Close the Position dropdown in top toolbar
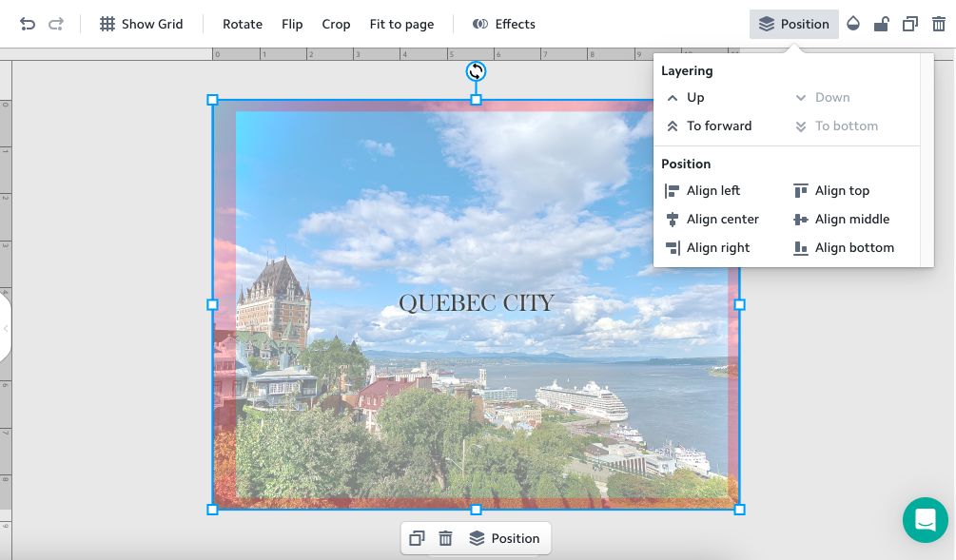 coord(794,24)
